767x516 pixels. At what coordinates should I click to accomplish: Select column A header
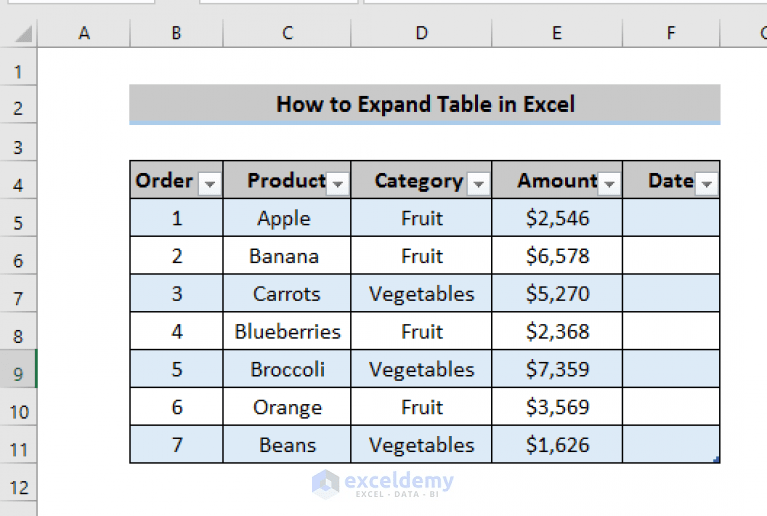(x=84, y=33)
